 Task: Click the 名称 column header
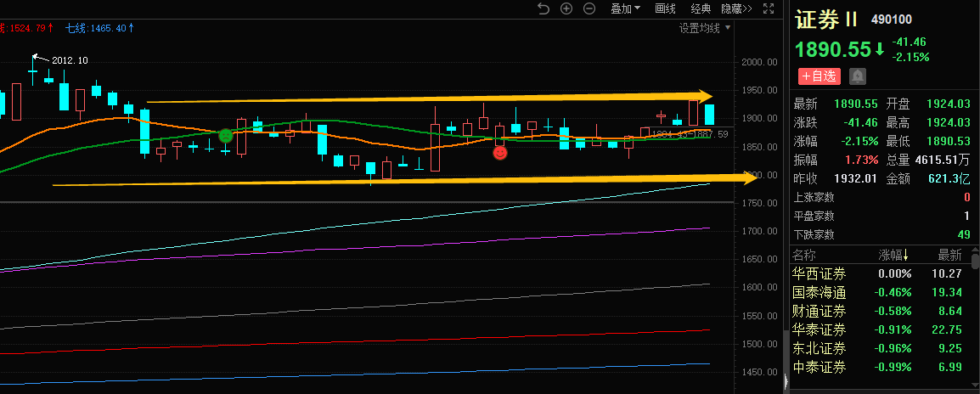point(804,255)
